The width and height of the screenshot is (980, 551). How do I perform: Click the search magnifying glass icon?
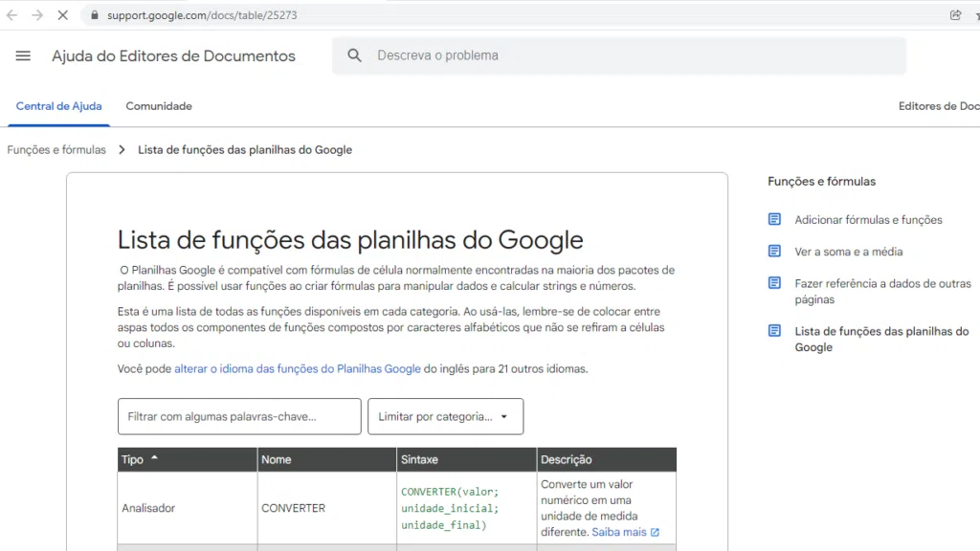pos(354,55)
